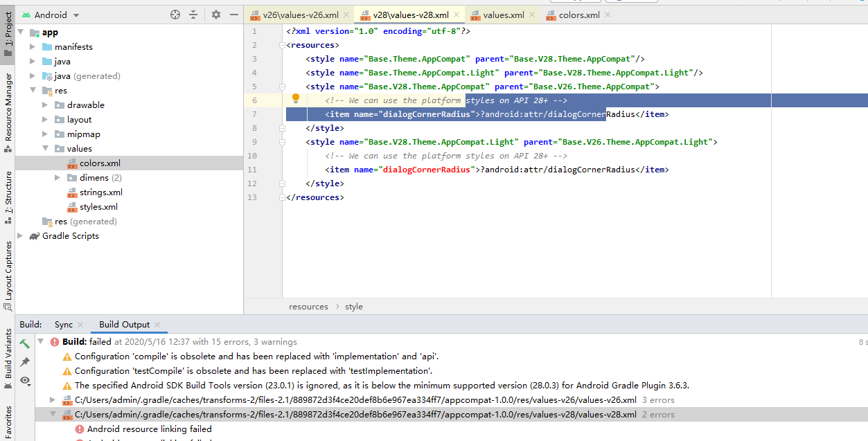Click the hammer rebuild icon in Build panel

click(x=25, y=343)
